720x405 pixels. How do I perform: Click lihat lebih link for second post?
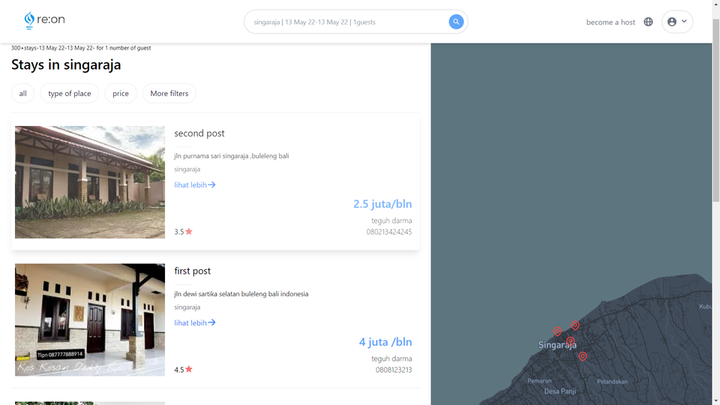coord(195,185)
